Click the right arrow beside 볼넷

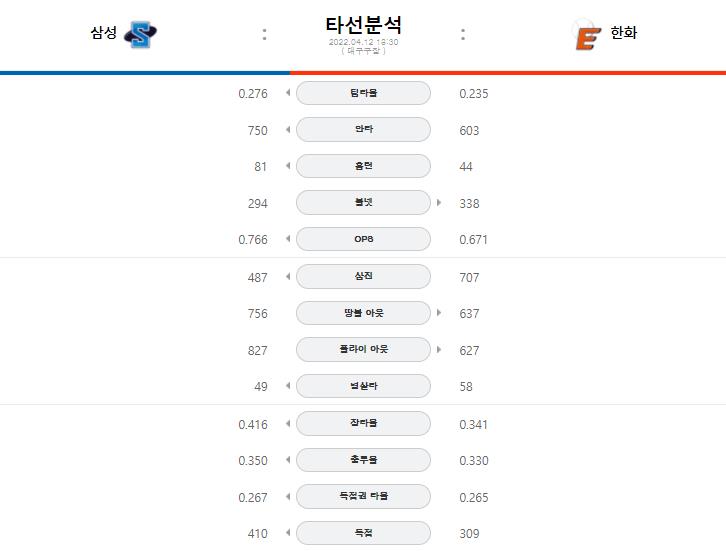point(439,202)
